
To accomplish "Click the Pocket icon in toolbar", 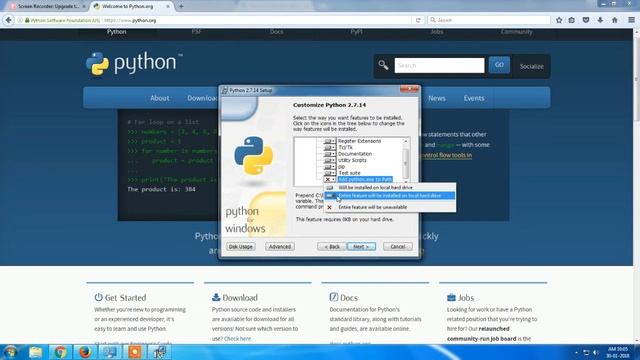I will (x=586, y=20).
